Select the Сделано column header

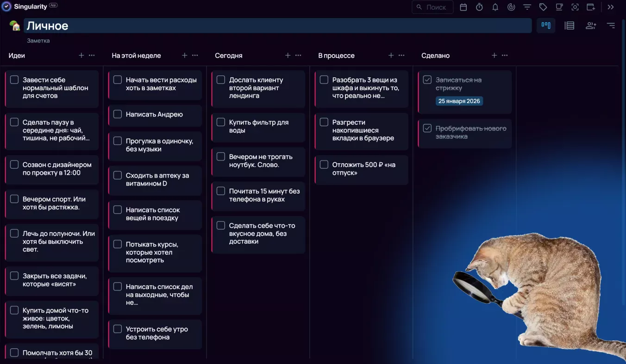436,56
